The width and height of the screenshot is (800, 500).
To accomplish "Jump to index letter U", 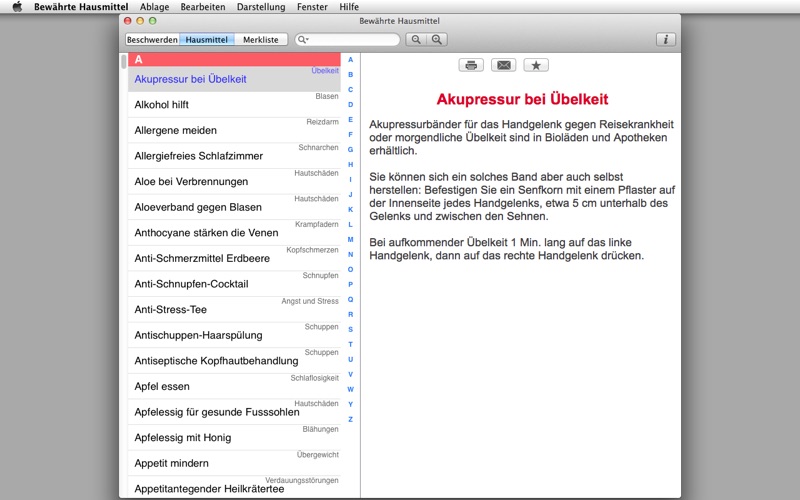I will pos(351,359).
